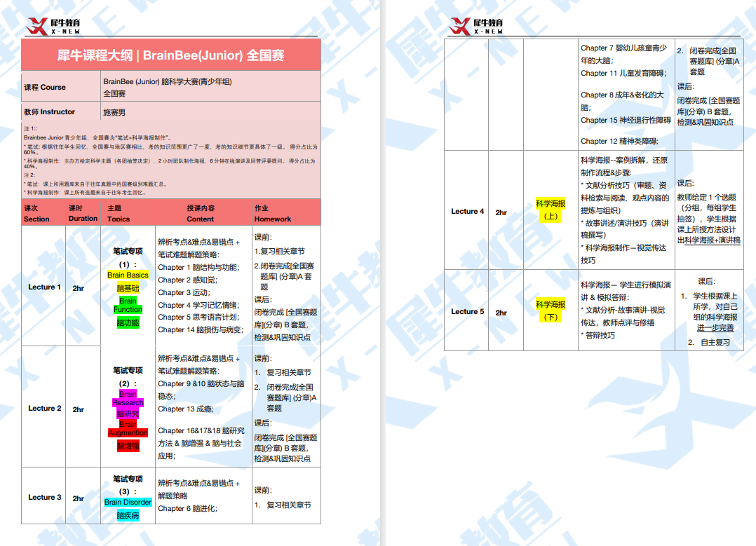Click the line 'Chapter 11 儿童发育障碍'
This screenshot has width=756, height=546.
[x=624, y=74]
